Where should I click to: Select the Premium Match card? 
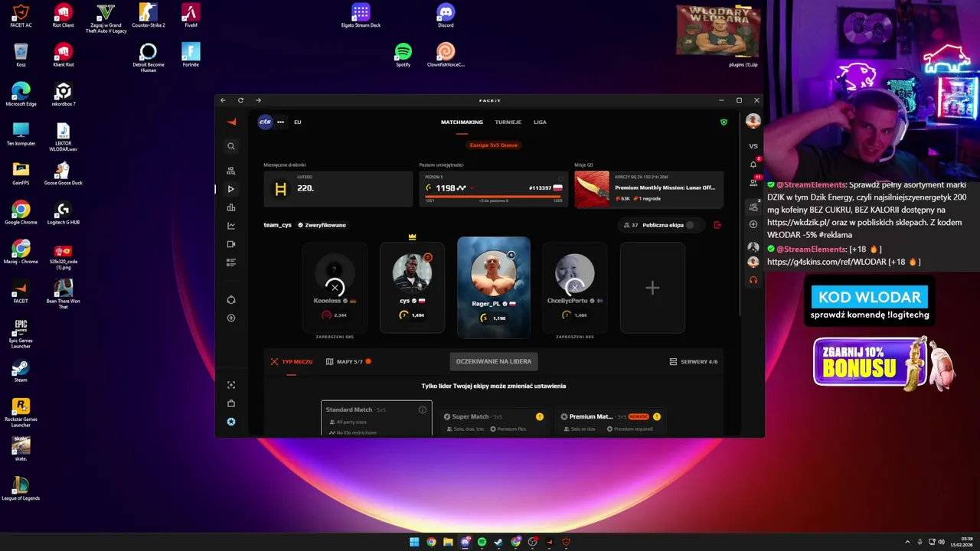tap(610, 421)
